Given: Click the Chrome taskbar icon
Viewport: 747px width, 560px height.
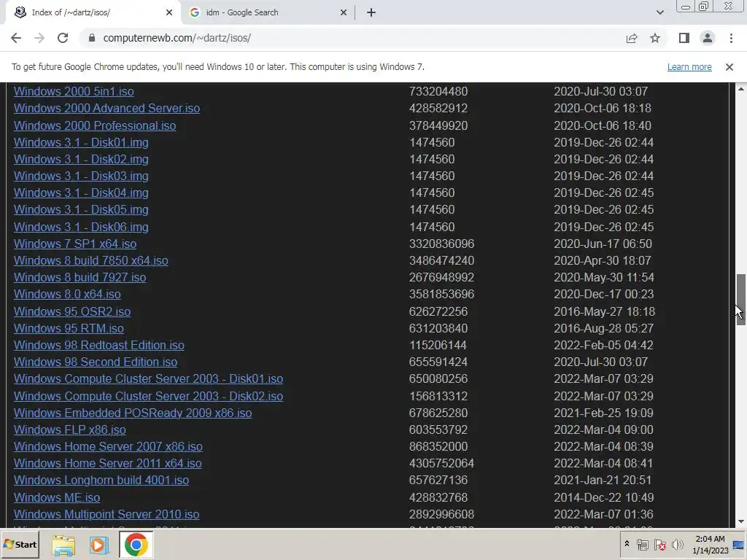Looking at the screenshot, I should tap(136, 545).
